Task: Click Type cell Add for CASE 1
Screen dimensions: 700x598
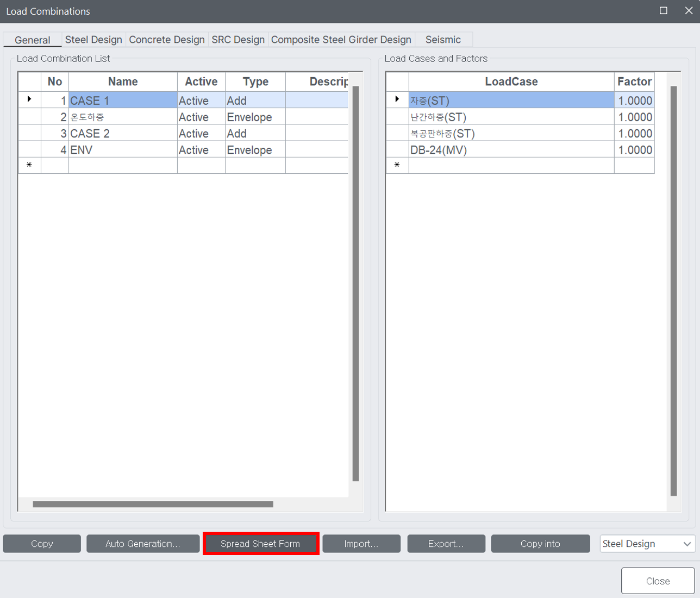Action: tap(255, 100)
